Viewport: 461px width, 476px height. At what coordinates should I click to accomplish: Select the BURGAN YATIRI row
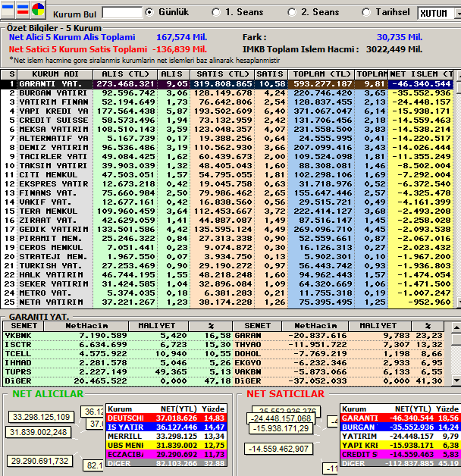(227, 93)
